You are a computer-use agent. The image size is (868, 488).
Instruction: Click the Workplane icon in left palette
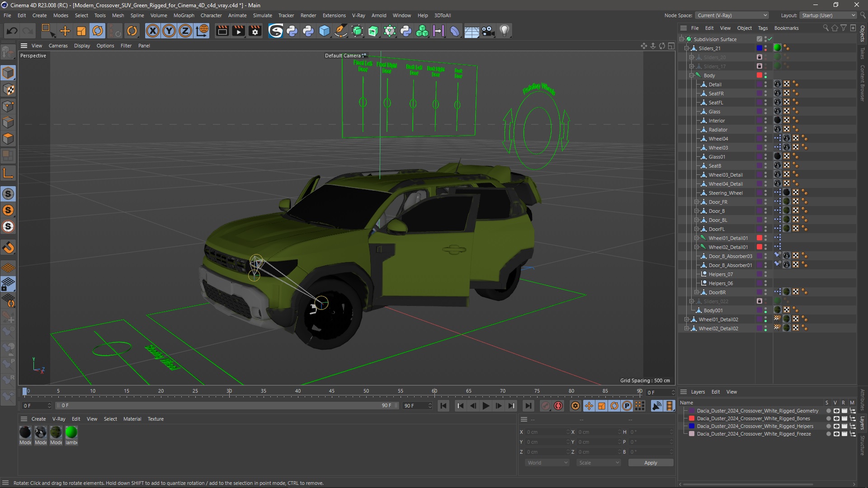pyautogui.click(x=8, y=267)
